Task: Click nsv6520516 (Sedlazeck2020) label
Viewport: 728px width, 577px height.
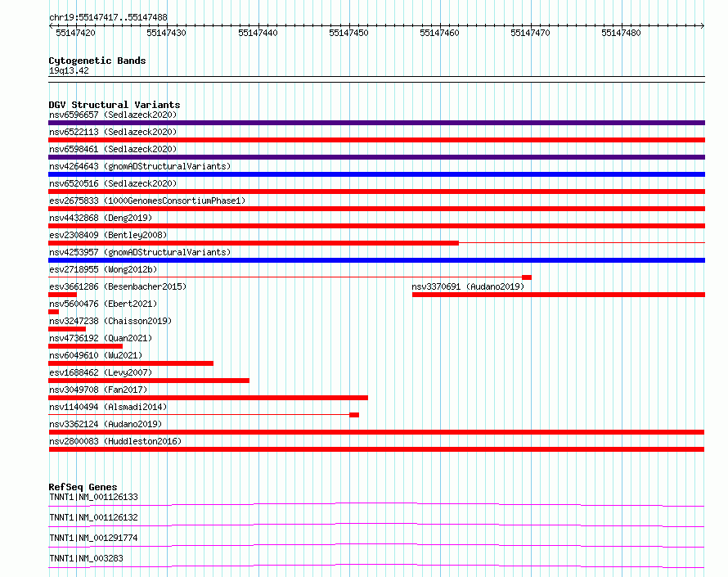Action: click(113, 183)
